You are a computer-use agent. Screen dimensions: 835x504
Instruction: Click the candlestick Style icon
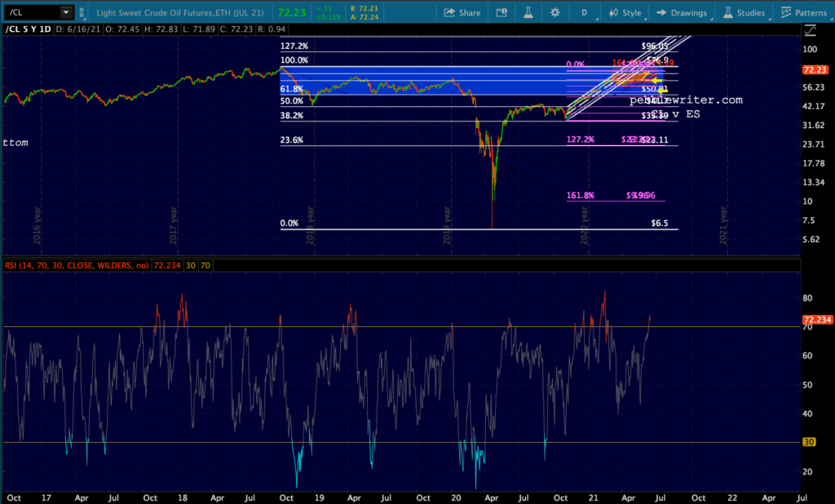click(612, 12)
